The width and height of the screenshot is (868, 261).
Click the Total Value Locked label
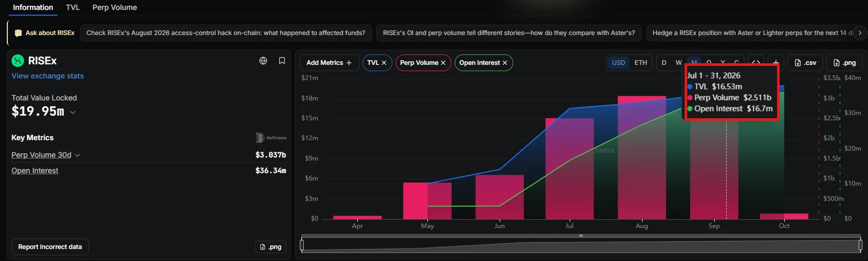coord(44,98)
